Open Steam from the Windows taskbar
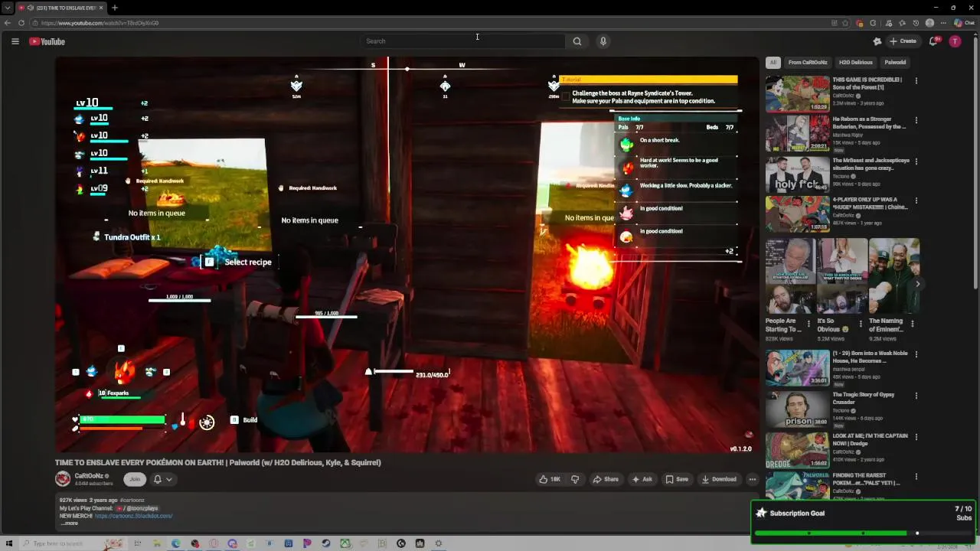The width and height of the screenshot is (980, 551). (x=326, y=543)
